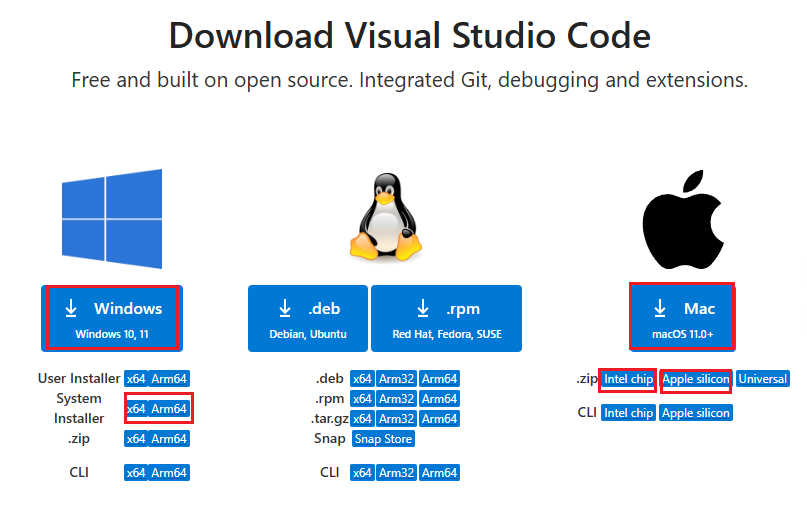Click the download arrow on .rpm button

tap(423, 308)
